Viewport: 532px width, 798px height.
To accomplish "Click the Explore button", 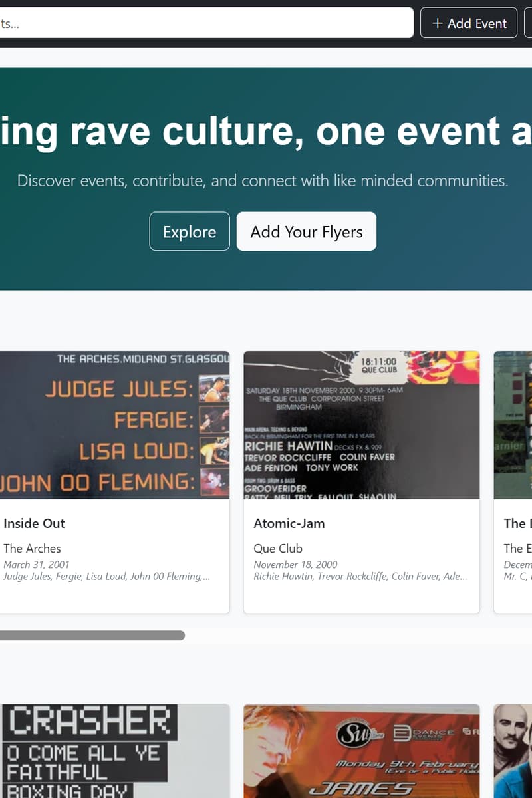I will tap(190, 231).
